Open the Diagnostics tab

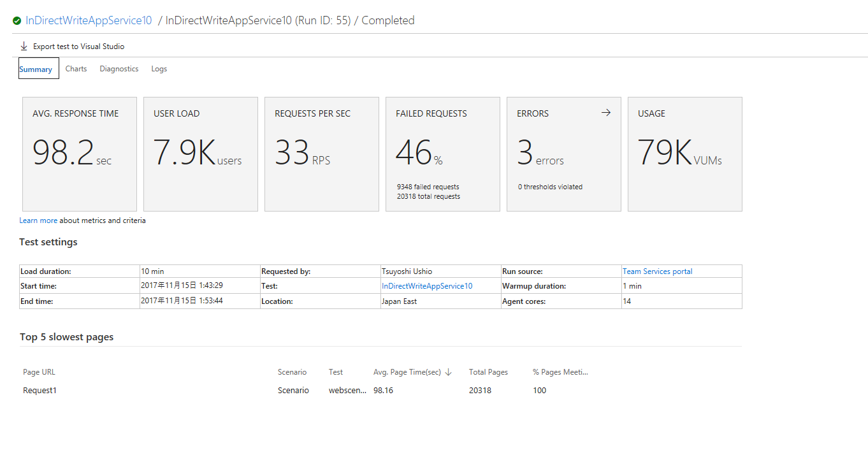(119, 68)
